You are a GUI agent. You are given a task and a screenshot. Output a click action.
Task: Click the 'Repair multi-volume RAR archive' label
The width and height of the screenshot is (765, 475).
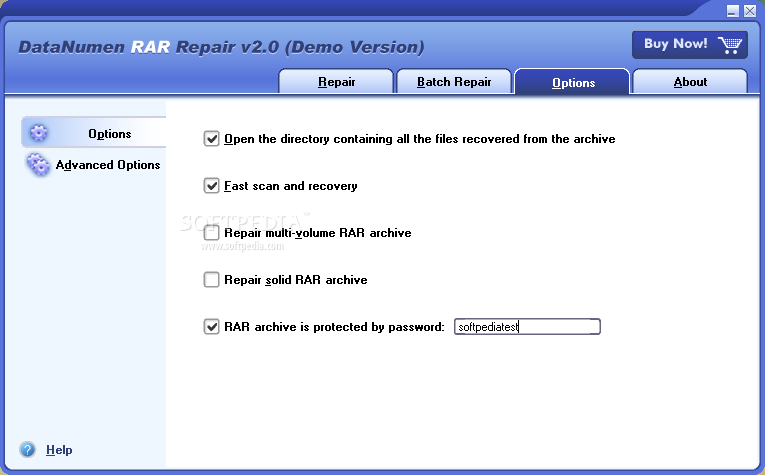pos(318,233)
